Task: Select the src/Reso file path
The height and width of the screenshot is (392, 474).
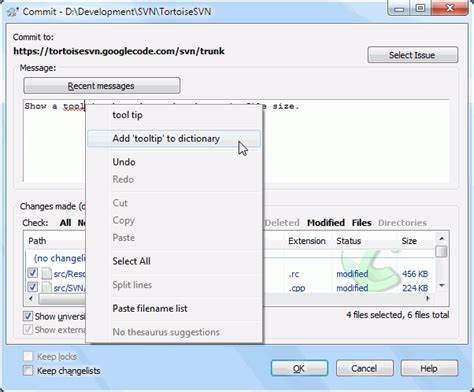Action: tap(70, 274)
